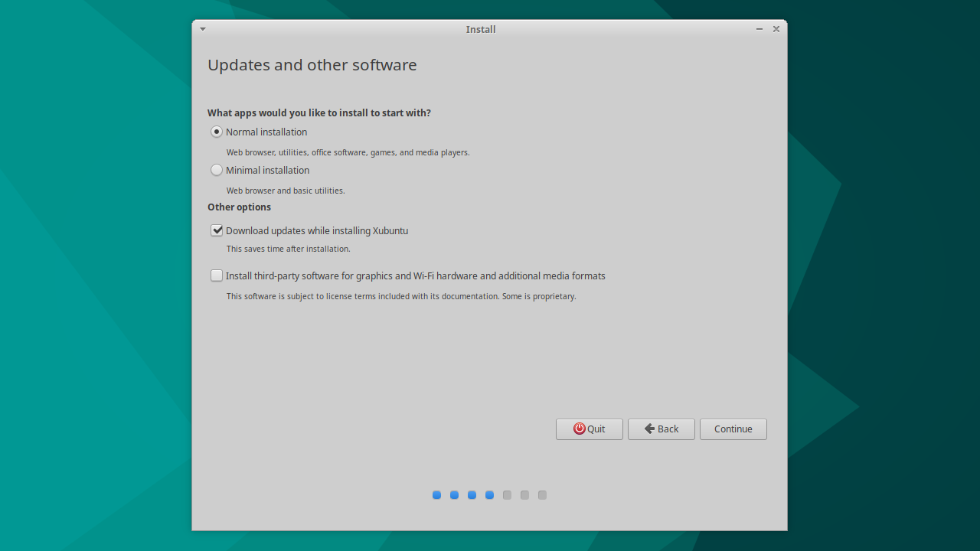Image resolution: width=980 pixels, height=551 pixels.
Task: Click the first blue progress dot
Action: [x=436, y=495]
